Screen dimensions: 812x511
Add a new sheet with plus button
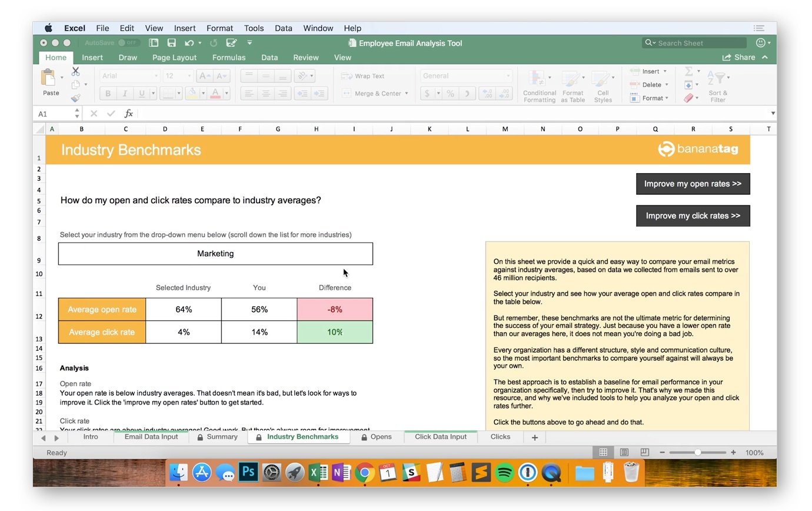(535, 437)
